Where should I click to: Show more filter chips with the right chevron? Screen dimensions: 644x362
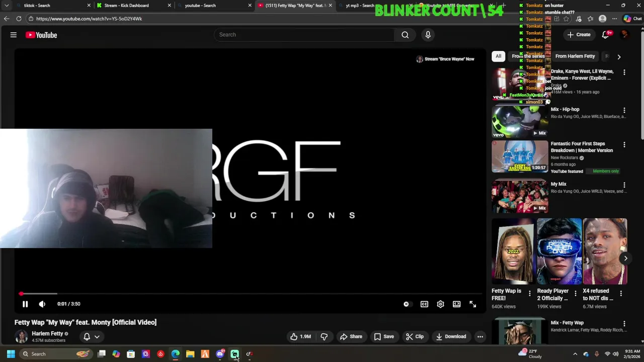619,57
